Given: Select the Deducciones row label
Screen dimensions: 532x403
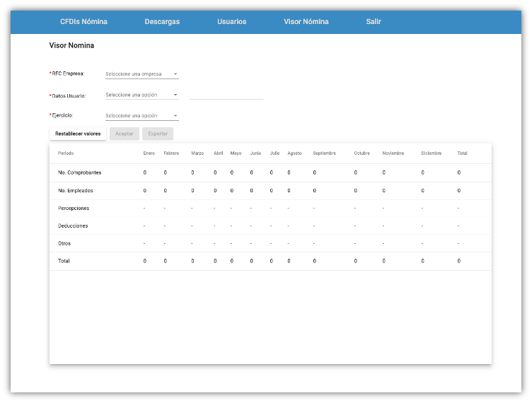Looking at the screenshot, I should 73,226.
